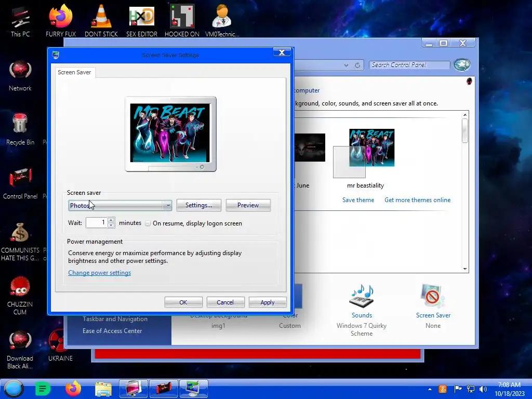The image size is (532, 399).
Task: Expand the Control Panel address bar dropdown arrow
Action: [346, 65]
